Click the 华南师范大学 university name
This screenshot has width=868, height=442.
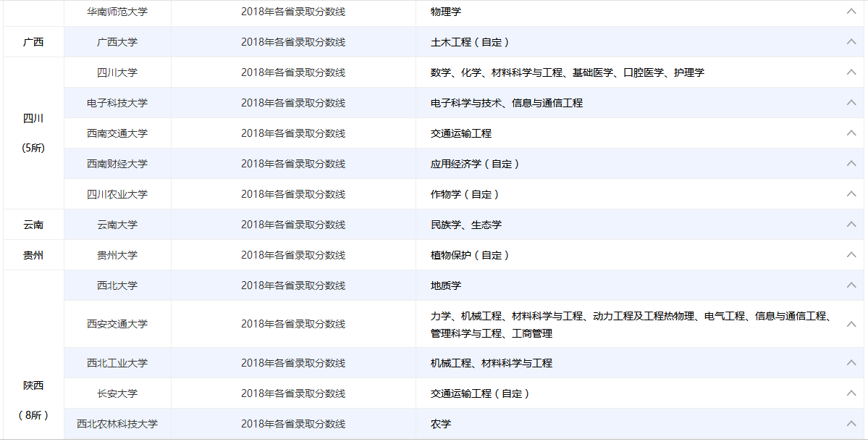click(x=117, y=12)
